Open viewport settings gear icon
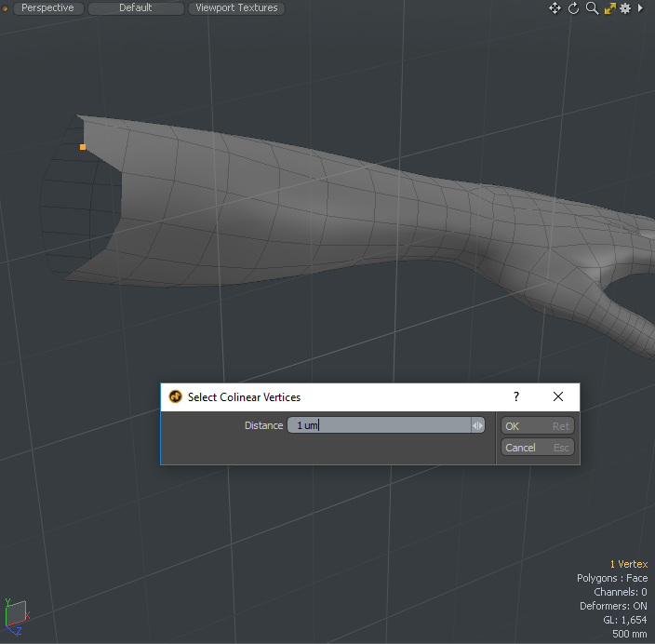Image resolution: width=655 pixels, height=644 pixels. [625, 8]
